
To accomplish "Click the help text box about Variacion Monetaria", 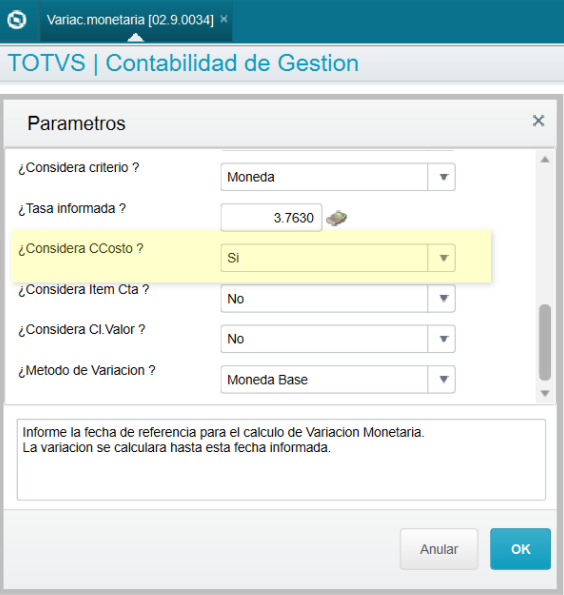I will (281, 460).
